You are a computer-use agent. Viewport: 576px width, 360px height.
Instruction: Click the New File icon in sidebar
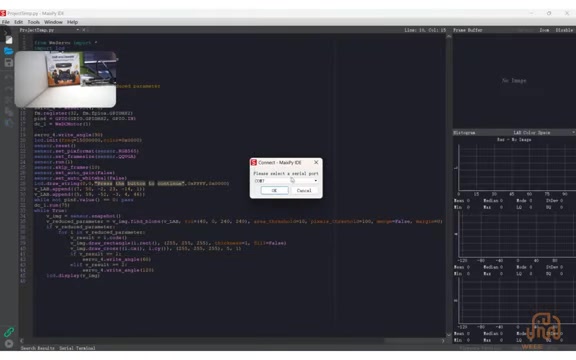click(x=8, y=40)
